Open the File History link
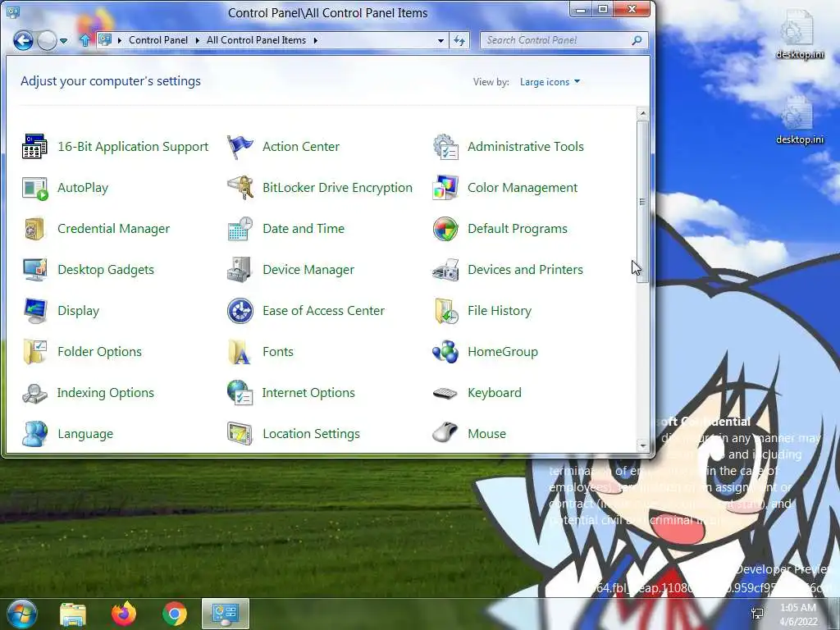Image resolution: width=840 pixels, height=630 pixels. pos(500,311)
